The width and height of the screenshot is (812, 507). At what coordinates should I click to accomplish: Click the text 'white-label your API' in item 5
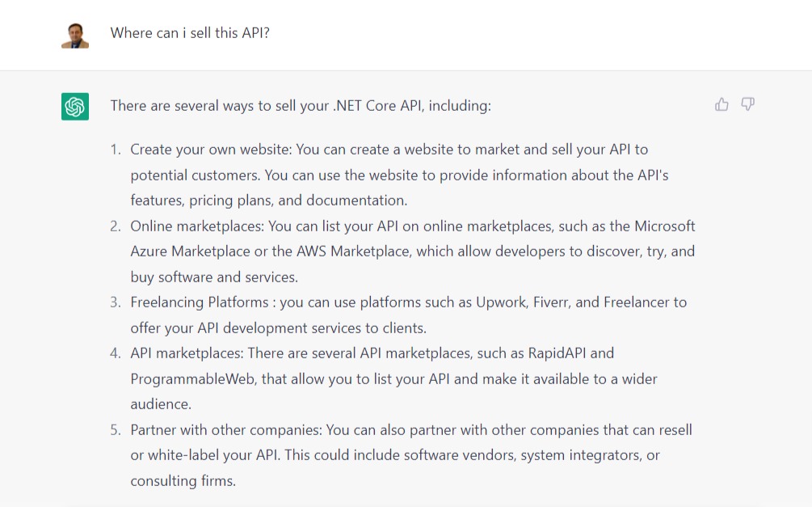click(x=213, y=456)
